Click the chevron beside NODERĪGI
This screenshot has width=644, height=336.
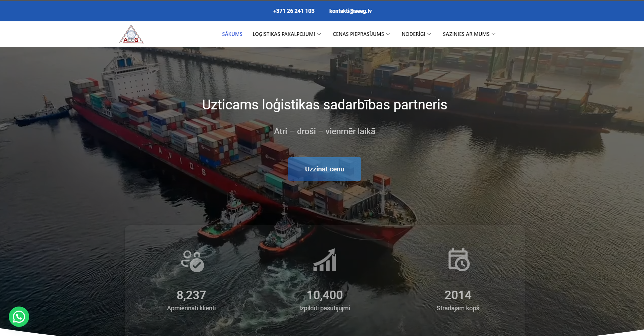pyautogui.click(x=429, y=34)
